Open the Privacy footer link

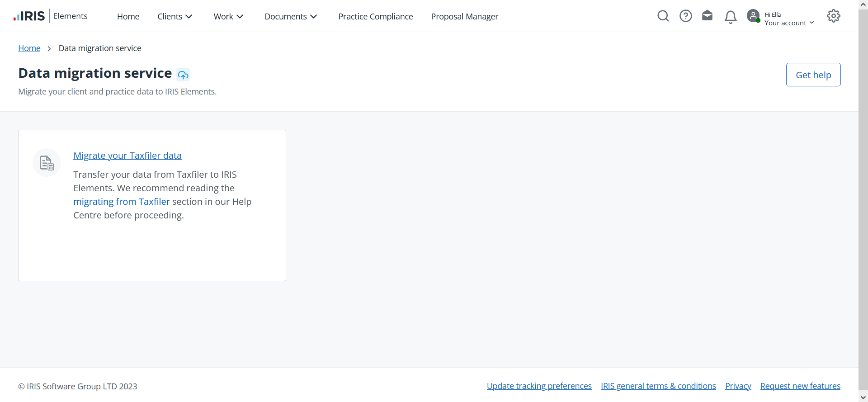click(x=738, y=386)
